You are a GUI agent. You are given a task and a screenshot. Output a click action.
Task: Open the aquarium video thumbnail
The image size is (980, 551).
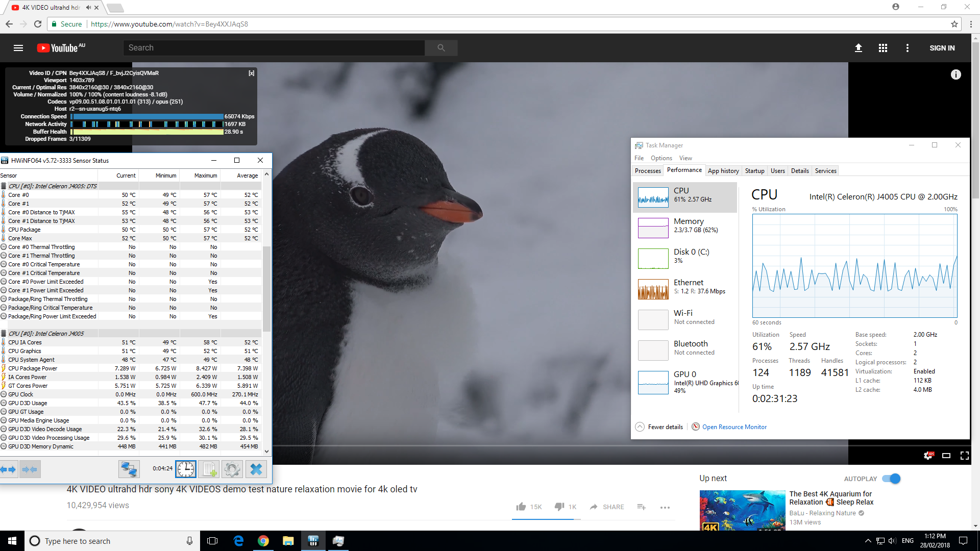coord(742,511)
